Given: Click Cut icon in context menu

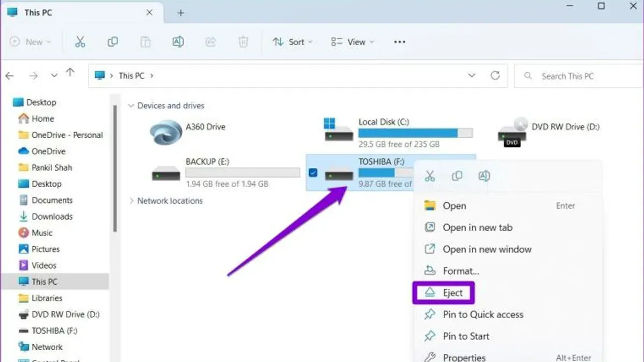Looking at the screenshot, I should coord(430,176).
